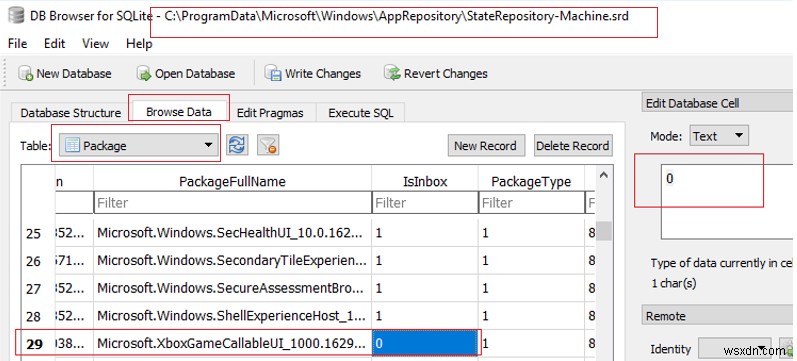Refresh the table data with the refresh icon
The image size is (797, 361).
coord(237,145)
